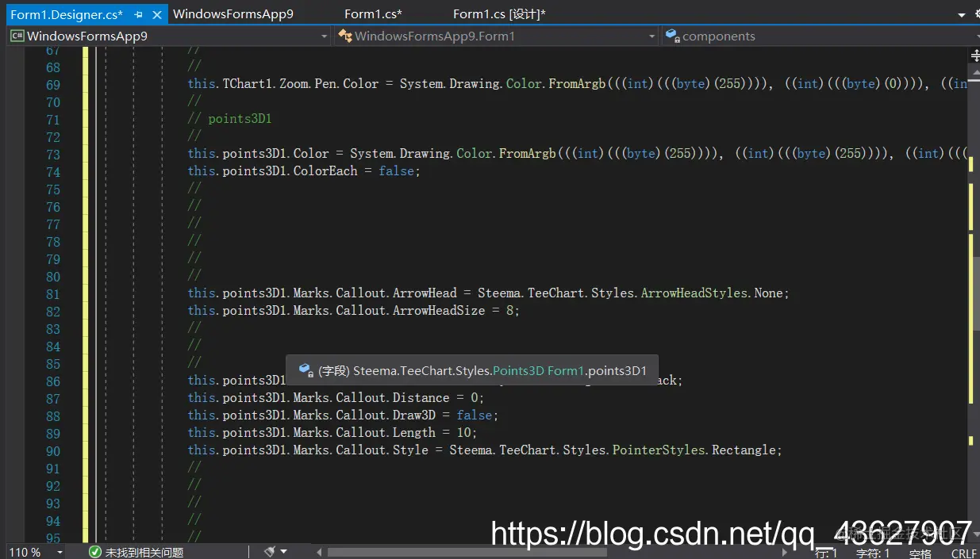
Task: Click the C# project icon in navigation bar
Action: [x=17, y=36]
